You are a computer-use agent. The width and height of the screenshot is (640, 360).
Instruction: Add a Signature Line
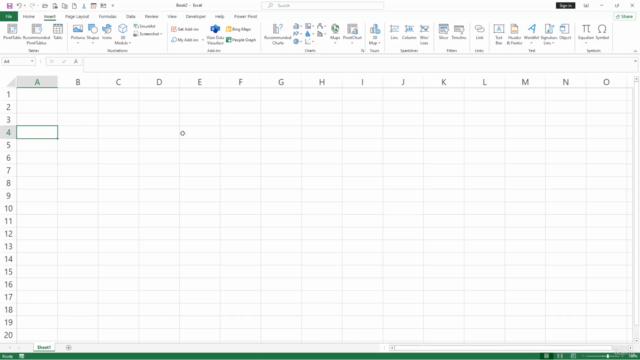549,34
